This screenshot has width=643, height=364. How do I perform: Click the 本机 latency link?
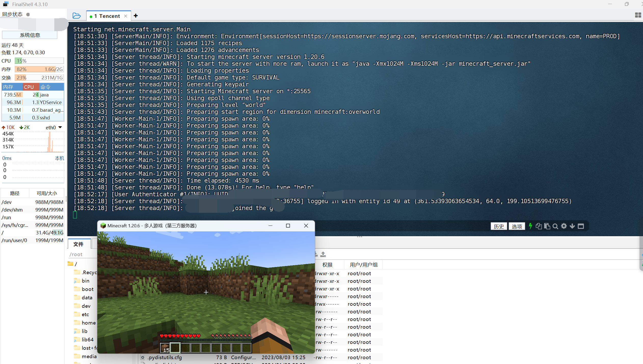point(59,158)
